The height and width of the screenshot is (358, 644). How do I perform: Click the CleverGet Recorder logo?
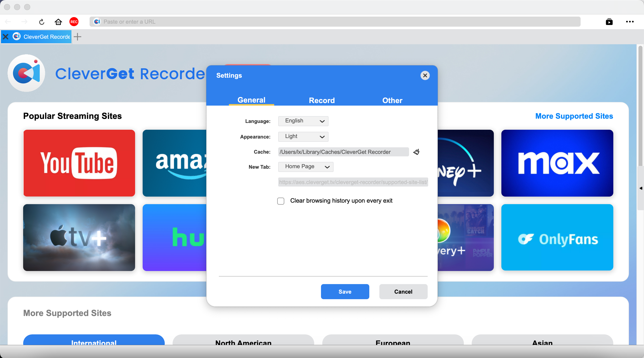point(26,73)
